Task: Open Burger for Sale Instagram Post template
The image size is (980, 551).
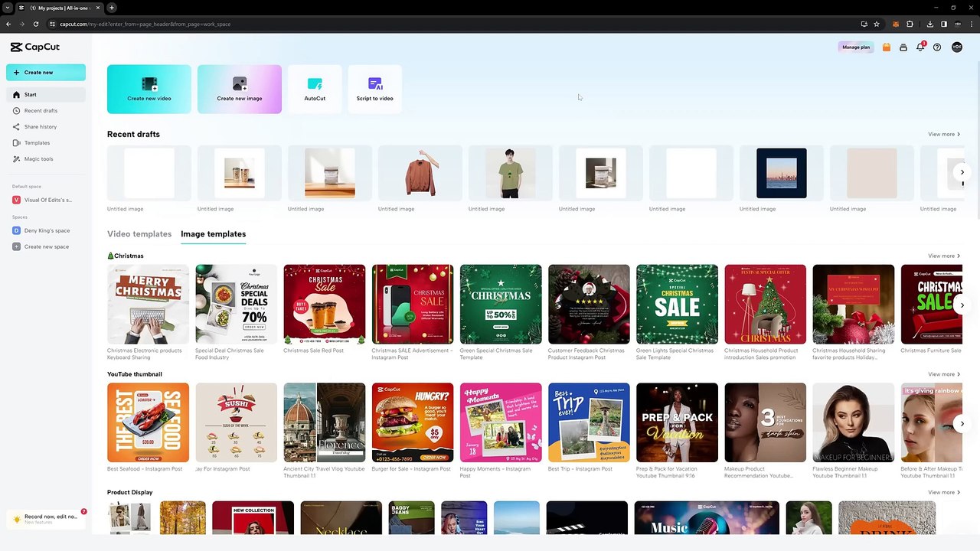Action: coord(413,422)
